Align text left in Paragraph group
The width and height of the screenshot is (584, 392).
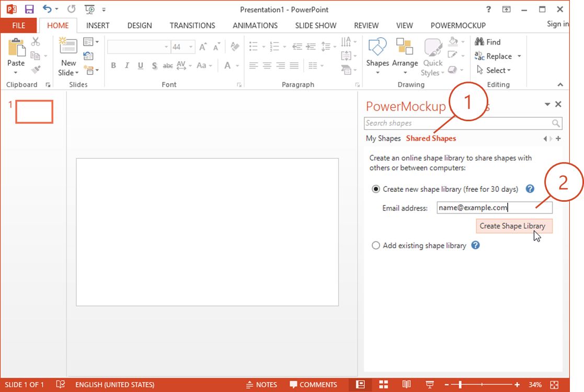[x=254, y=65]
